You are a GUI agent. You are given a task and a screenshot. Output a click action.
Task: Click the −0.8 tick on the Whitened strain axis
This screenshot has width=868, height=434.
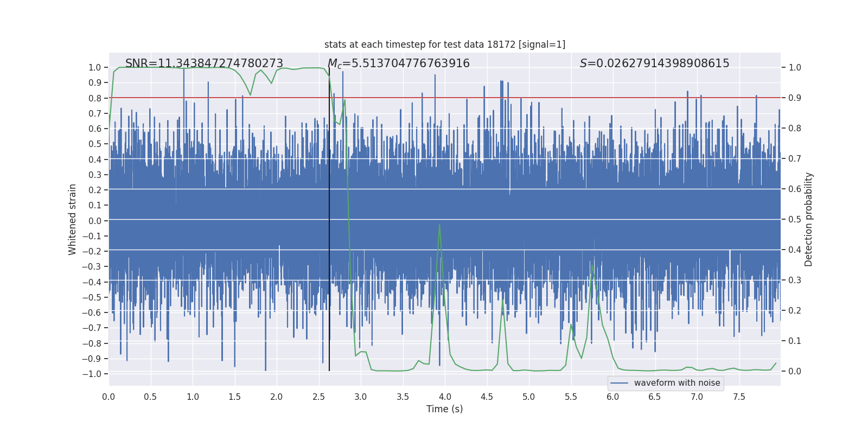tap(92, 343)
